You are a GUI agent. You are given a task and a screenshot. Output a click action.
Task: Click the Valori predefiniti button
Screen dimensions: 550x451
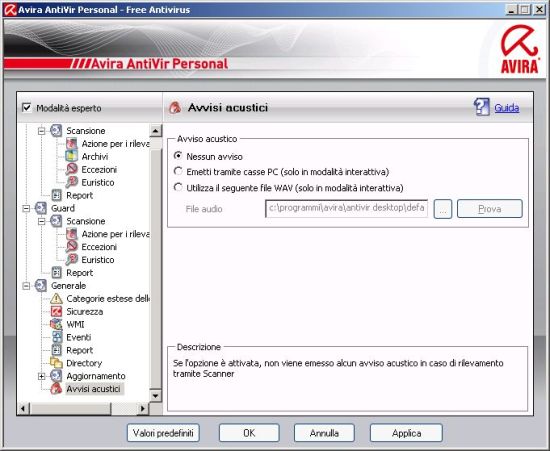(x=163, y=433)
